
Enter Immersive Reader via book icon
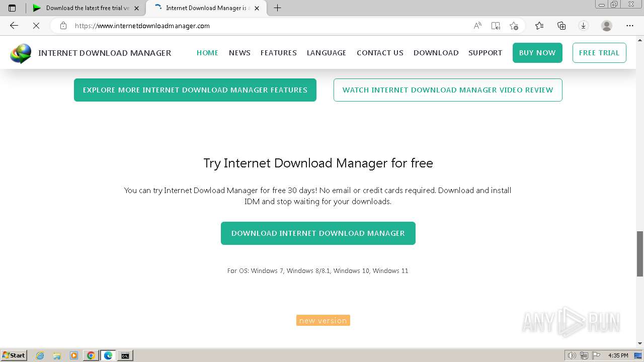click(496, 26)
